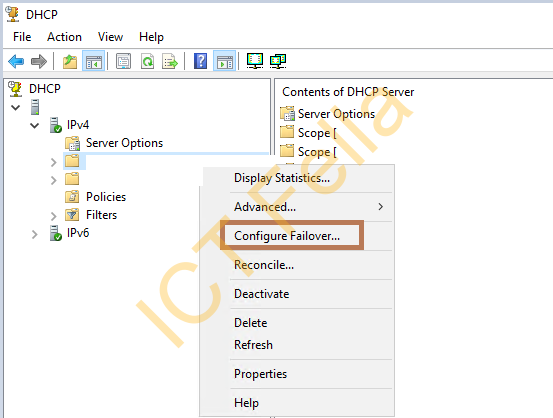Click the Up one level folder icon

click(x=70, y=61)
